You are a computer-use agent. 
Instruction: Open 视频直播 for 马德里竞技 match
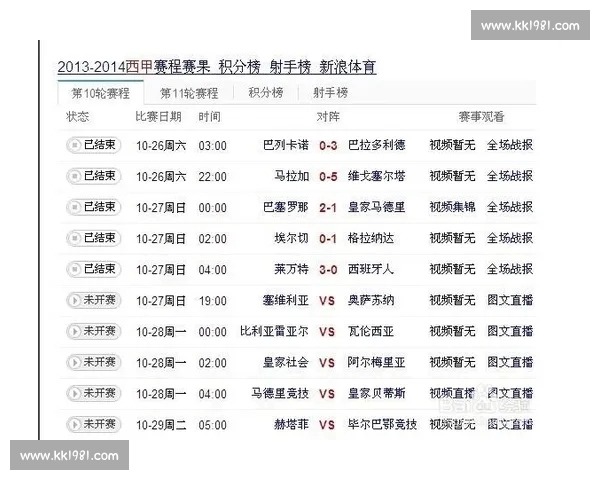(452, 393)
